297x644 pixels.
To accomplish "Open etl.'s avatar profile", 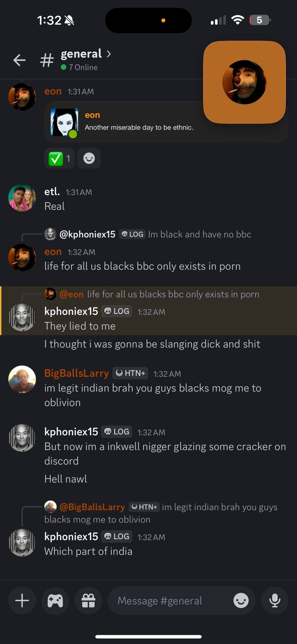I will coord(22,198).
